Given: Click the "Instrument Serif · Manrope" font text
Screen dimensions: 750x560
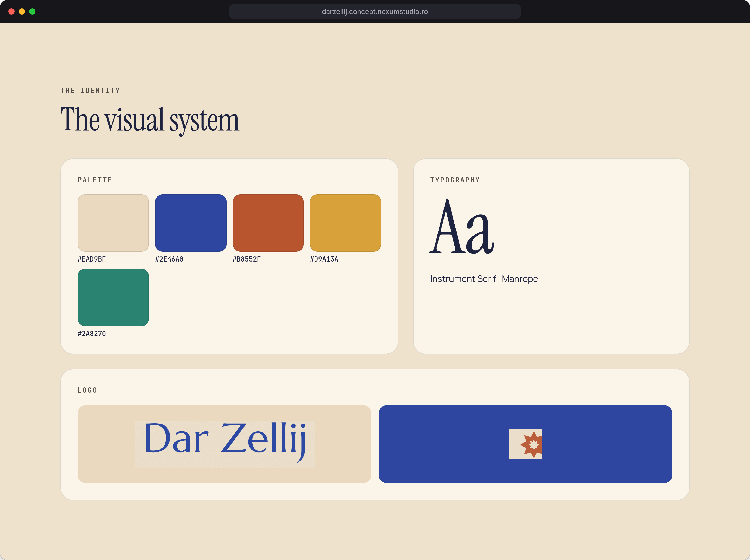Looking at the screenshot, I should click(x=484, y=279).
